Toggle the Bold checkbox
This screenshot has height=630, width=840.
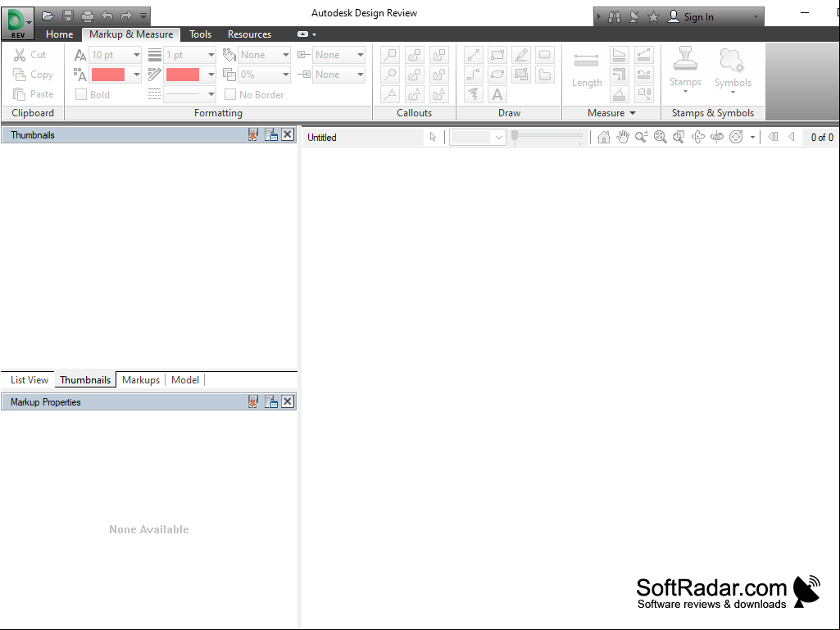coord(81,94)
